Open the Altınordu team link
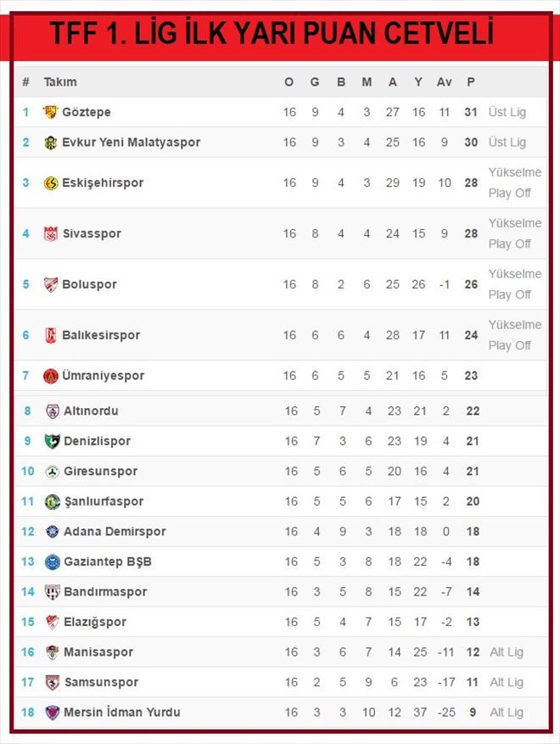This screenshot has height=744, width=560. (91, 411)
